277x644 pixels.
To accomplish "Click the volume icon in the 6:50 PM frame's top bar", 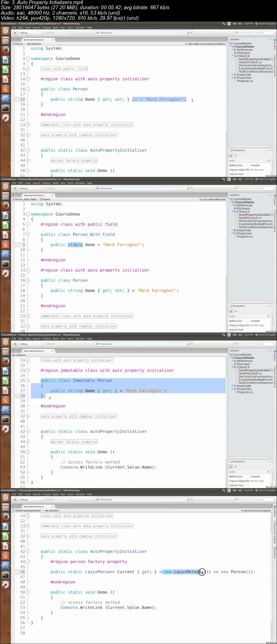I will [x=240, y=24].
